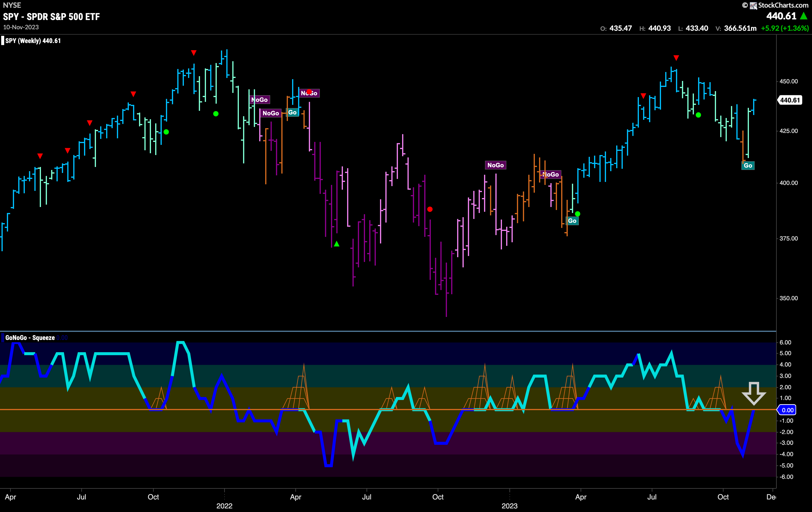Select the 2022 year label on the time axis
The image size is (812, 512).
(224, 506)
